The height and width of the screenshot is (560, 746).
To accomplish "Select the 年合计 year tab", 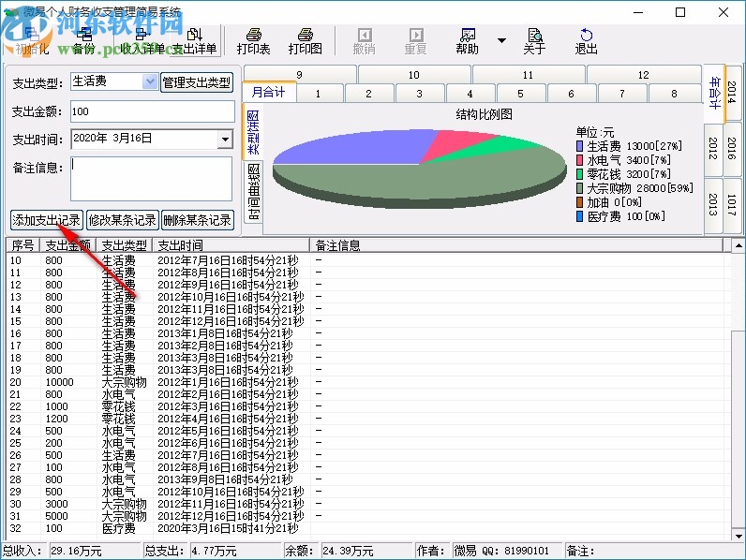I will pyautogui.click(x=714, y=93).
